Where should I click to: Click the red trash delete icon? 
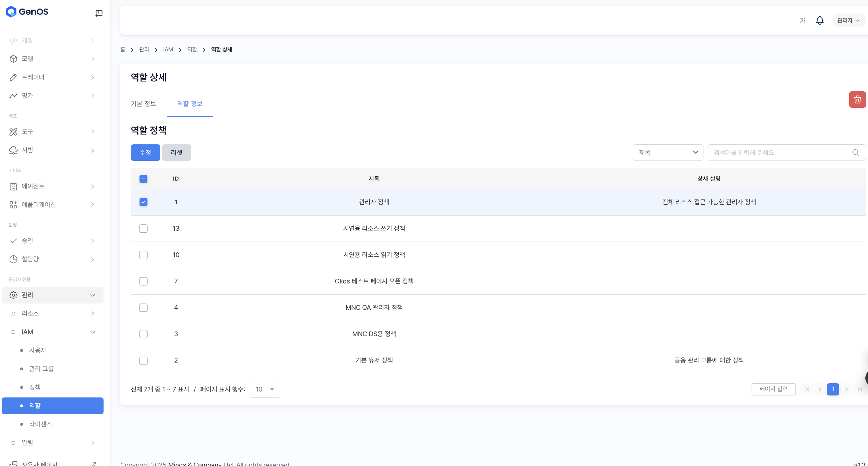(857, 100)
